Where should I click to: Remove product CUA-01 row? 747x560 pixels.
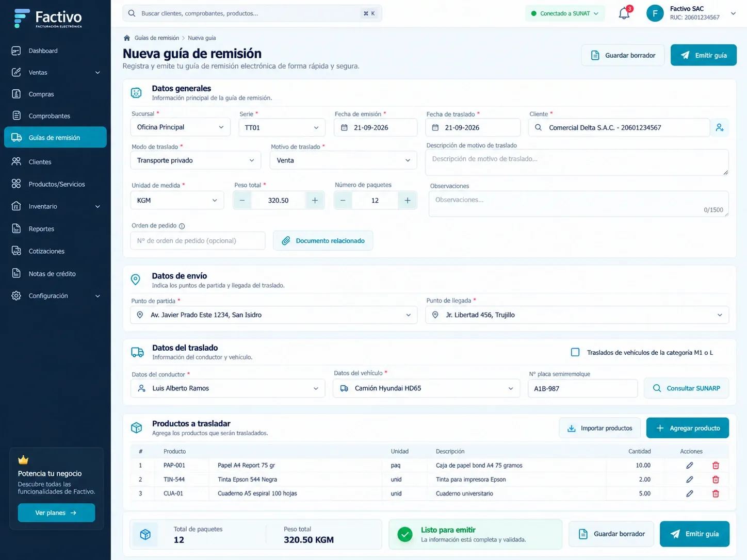click(716, 493)
